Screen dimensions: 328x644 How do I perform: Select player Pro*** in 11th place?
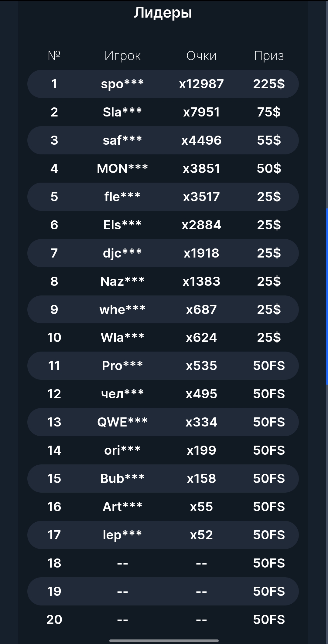point(122,366)
